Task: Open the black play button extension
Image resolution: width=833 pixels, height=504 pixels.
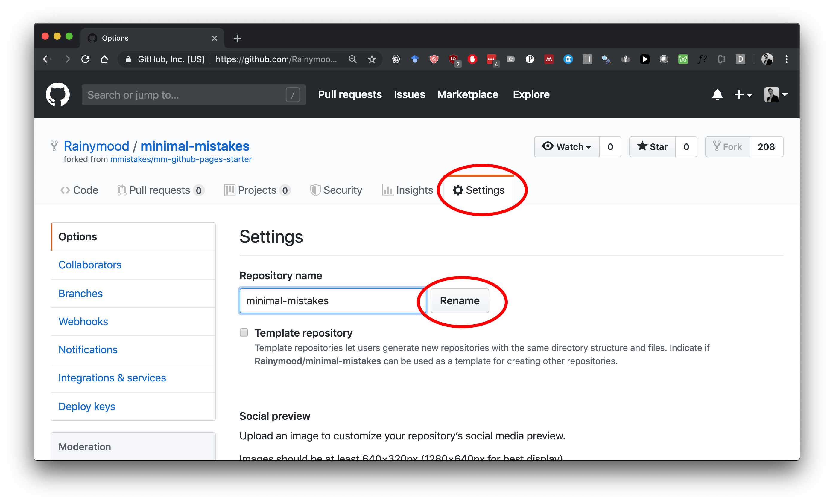Action: [645, 59]
